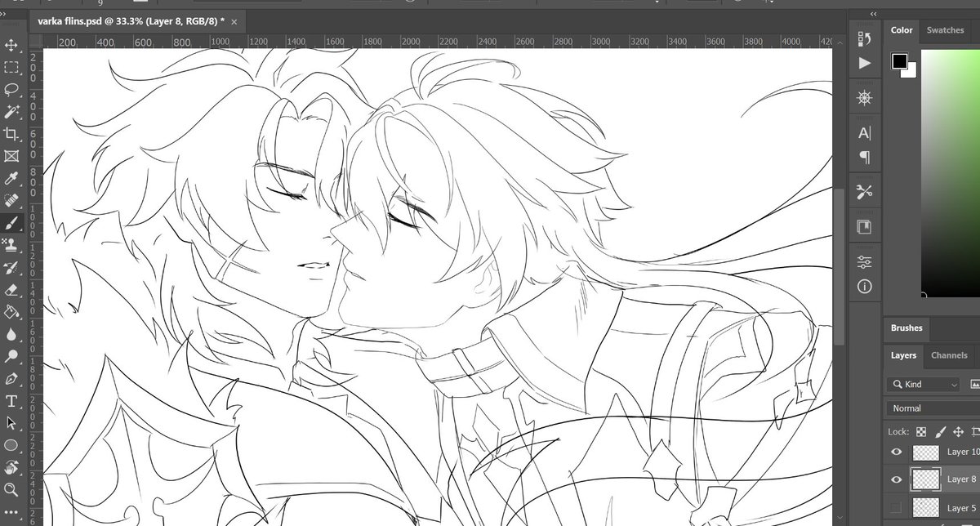The image size is (980, 526).
Task: Open the Navigator ship wheel panel icon
Action: pos(864,98)
